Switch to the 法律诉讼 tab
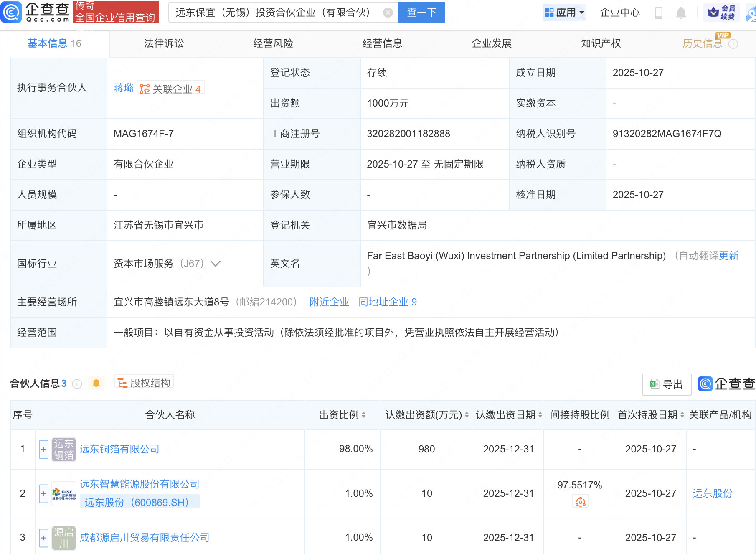This screenshot has width=756, height=554. click(x=164, y=43)
